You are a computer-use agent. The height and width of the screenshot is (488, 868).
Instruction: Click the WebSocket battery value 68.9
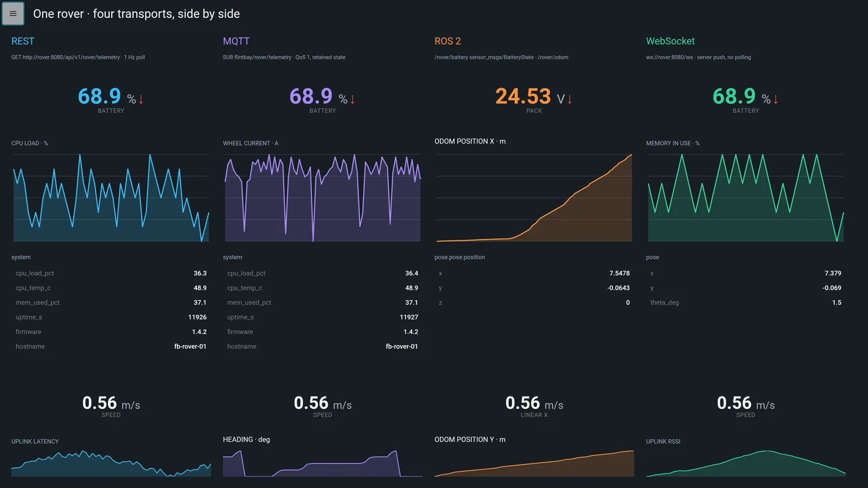734,97
